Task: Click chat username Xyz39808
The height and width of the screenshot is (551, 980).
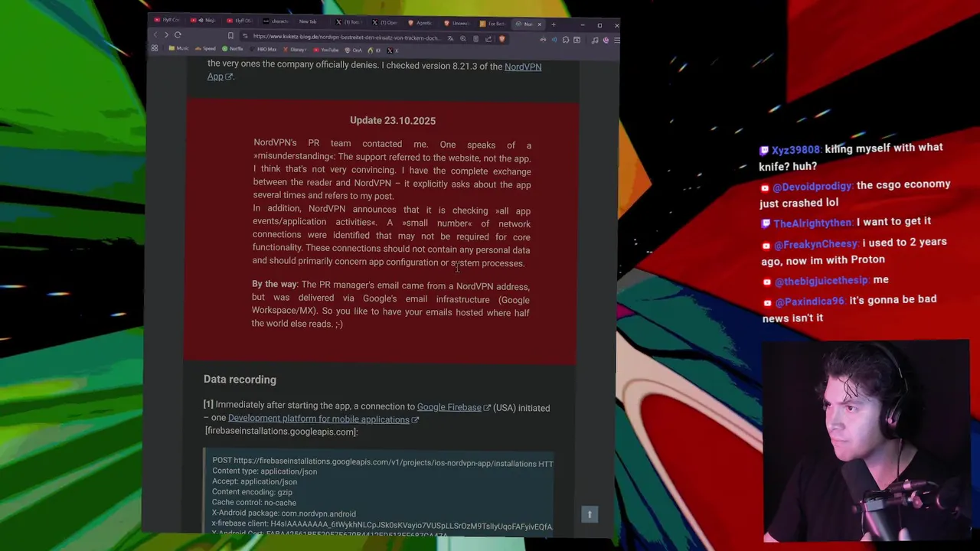Action: (795, 150)
